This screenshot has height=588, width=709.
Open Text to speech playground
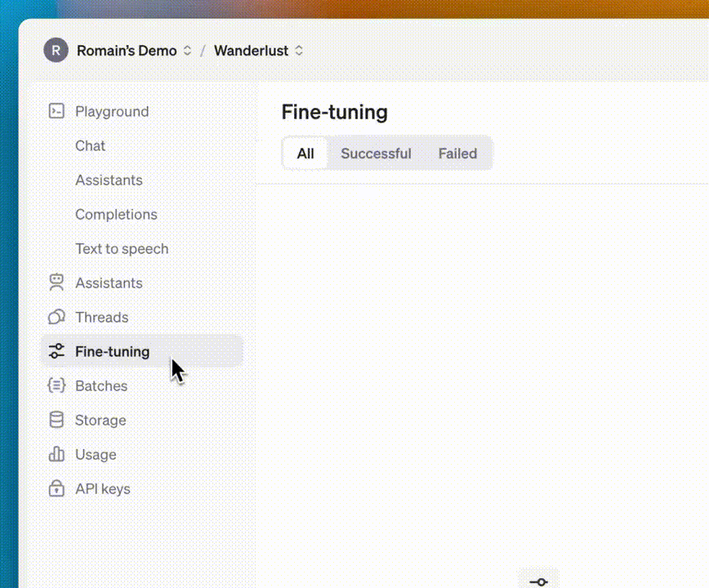[122, 248]
